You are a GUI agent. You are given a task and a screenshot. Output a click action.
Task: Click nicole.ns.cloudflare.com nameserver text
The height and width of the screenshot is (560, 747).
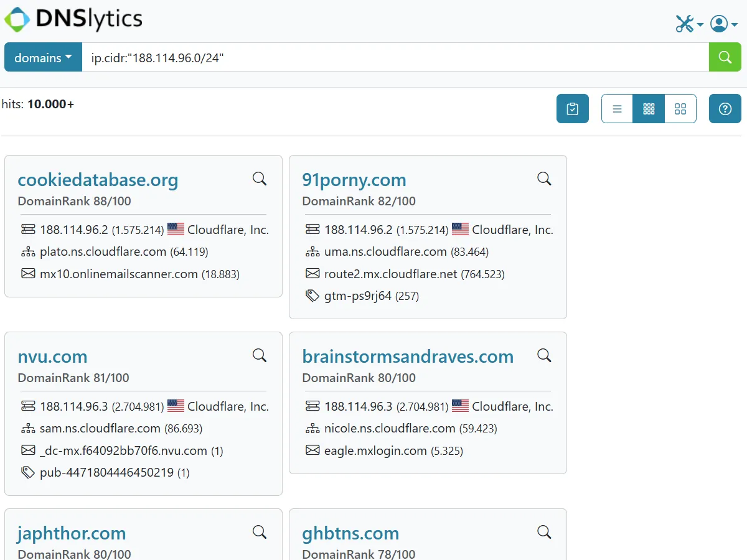coord(390,429)
